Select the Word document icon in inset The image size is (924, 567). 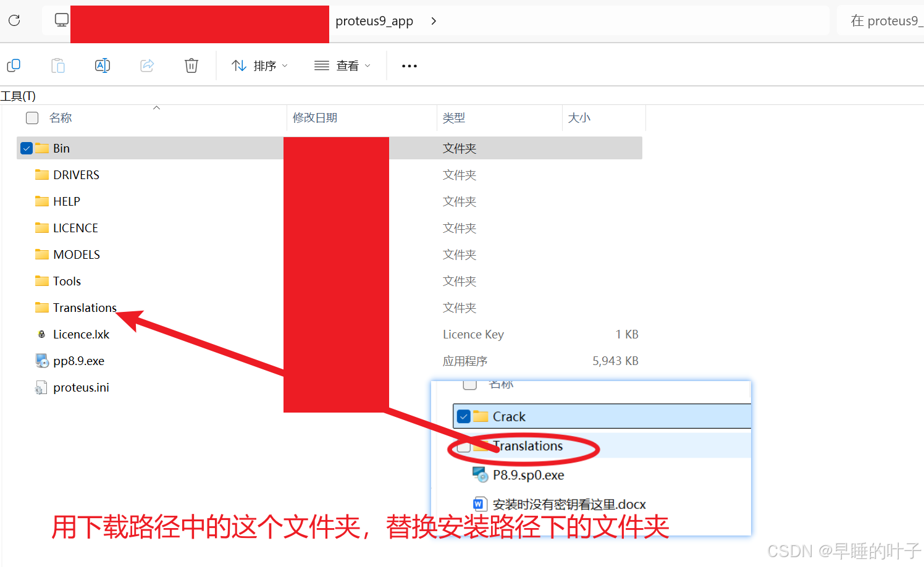[x=479, y=505]
